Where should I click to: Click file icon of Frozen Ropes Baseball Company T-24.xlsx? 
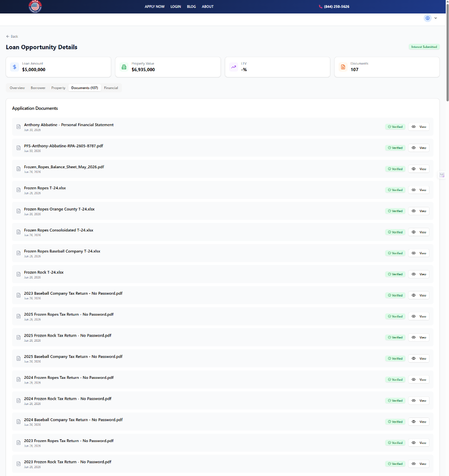coord(19,253)
